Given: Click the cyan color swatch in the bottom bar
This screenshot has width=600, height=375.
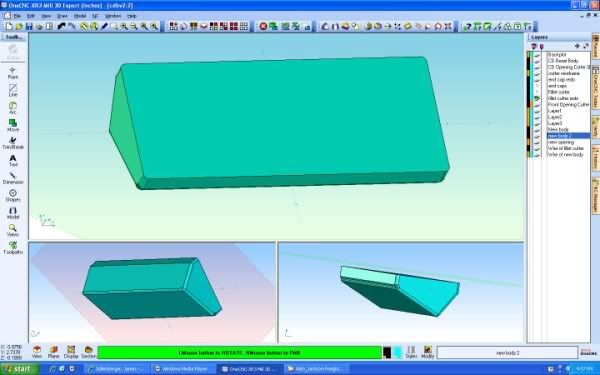Looking at the screenshot, I should coord(398,352).
